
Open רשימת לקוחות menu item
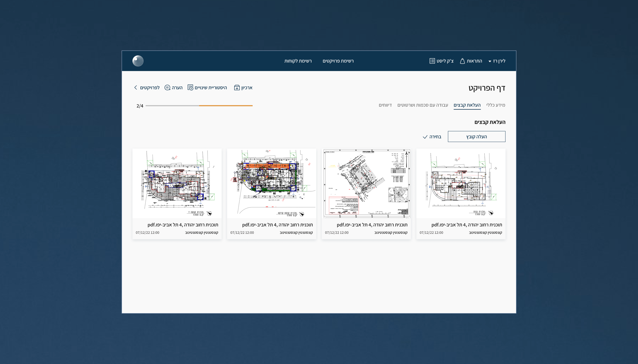point(298,61)
